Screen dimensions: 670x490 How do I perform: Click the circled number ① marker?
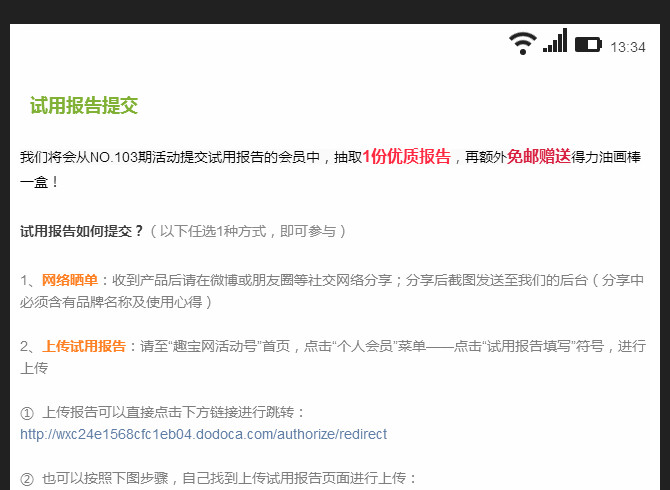pos(27,413)
